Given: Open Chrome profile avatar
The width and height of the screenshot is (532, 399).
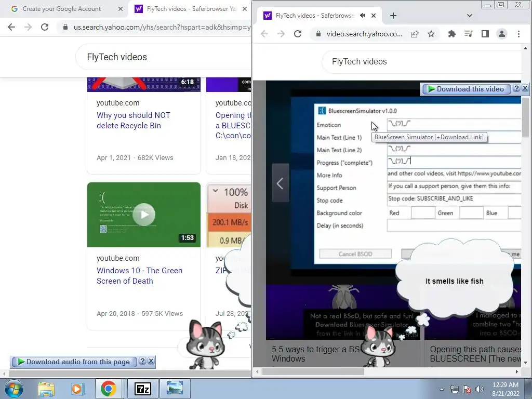Looking at the screenshot, I should tap(502, 34).
